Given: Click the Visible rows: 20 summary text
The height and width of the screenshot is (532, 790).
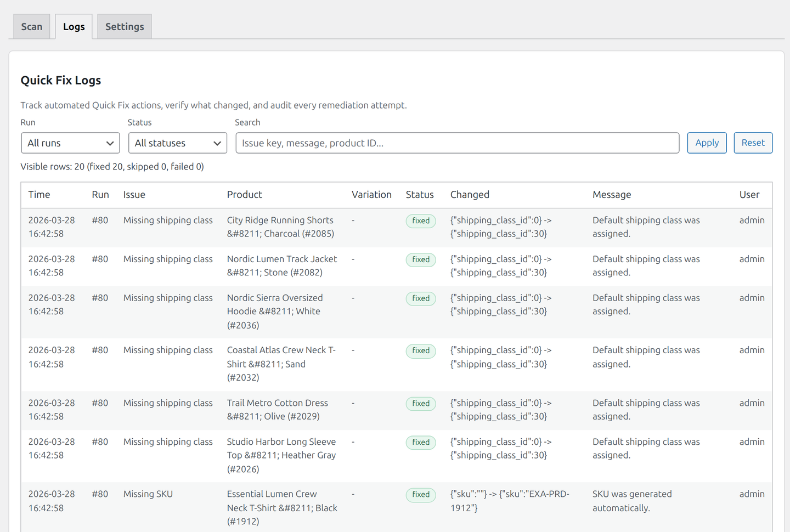Looking at the screenshot, I should coord(112,167).
